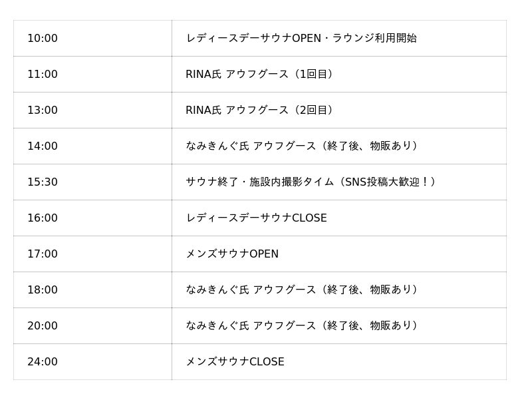Click the メンズサウナOPEN entry

(232, 254)
